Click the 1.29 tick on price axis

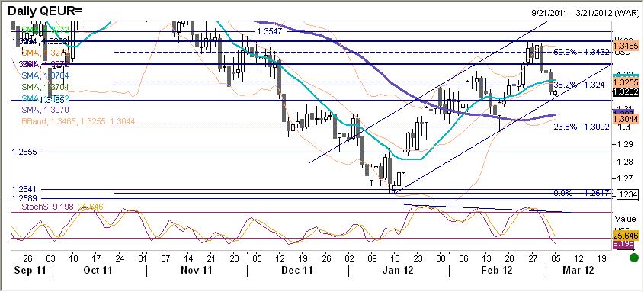click(625, 144)
